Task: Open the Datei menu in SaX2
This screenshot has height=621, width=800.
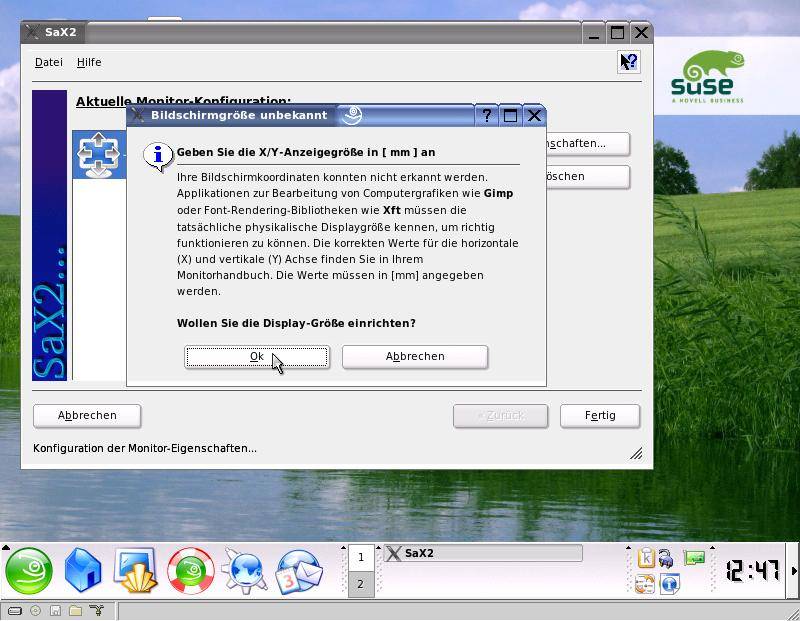Action: click(x=48, y=62)
